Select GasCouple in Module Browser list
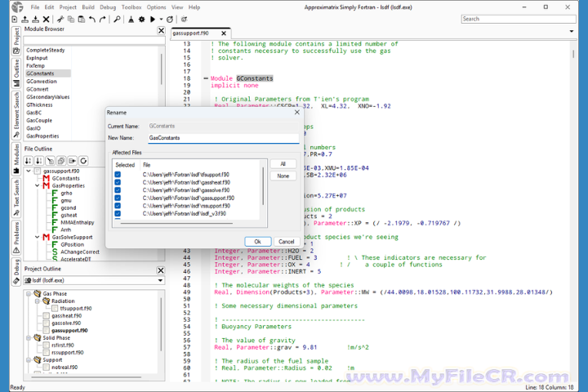Image resolution: width=588 pixels, height=392 pixels. coord(39,120)
